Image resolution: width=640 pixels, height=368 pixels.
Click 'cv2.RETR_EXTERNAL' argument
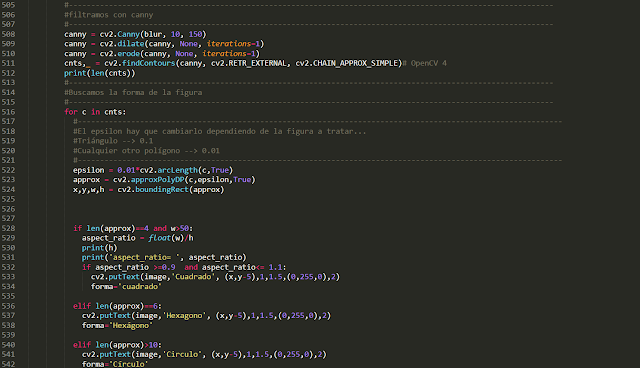249,63
